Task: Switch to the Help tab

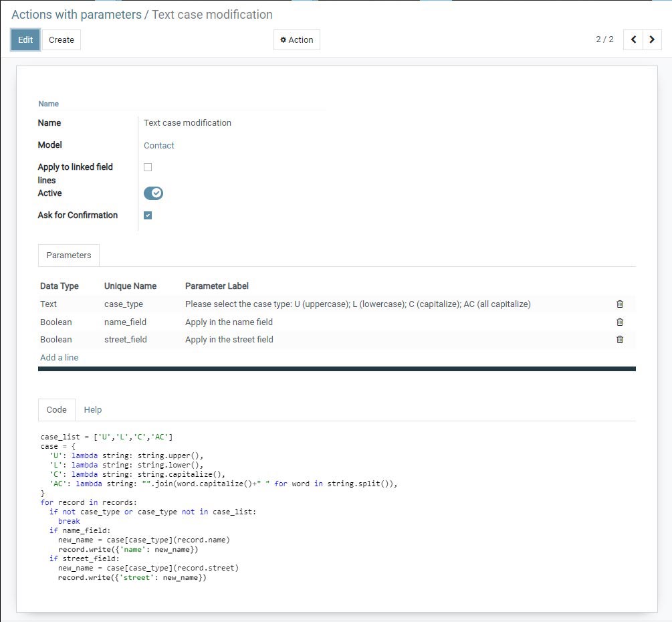Action: pyautogui.click(x=93, y=409)
